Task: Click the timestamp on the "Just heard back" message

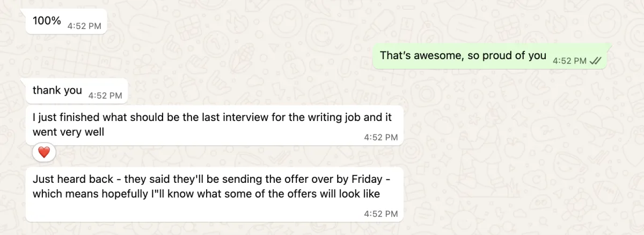Action: click(380, 213)
